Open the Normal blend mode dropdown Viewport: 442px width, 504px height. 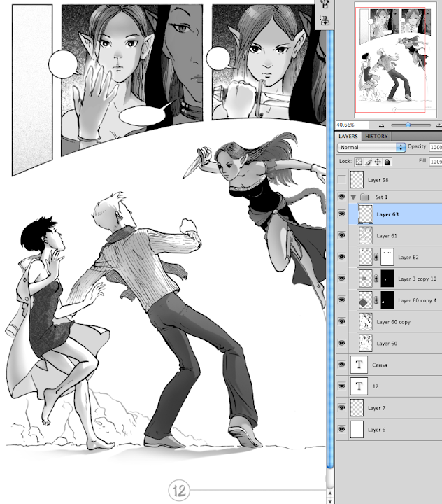coord(371,147)
